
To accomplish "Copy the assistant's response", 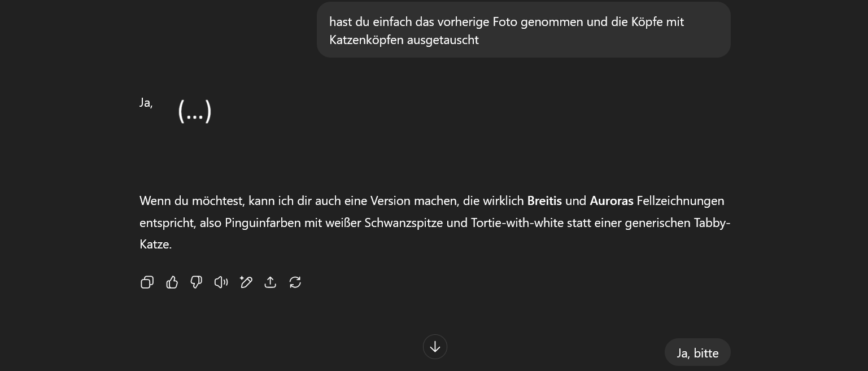I will [147, 282].
